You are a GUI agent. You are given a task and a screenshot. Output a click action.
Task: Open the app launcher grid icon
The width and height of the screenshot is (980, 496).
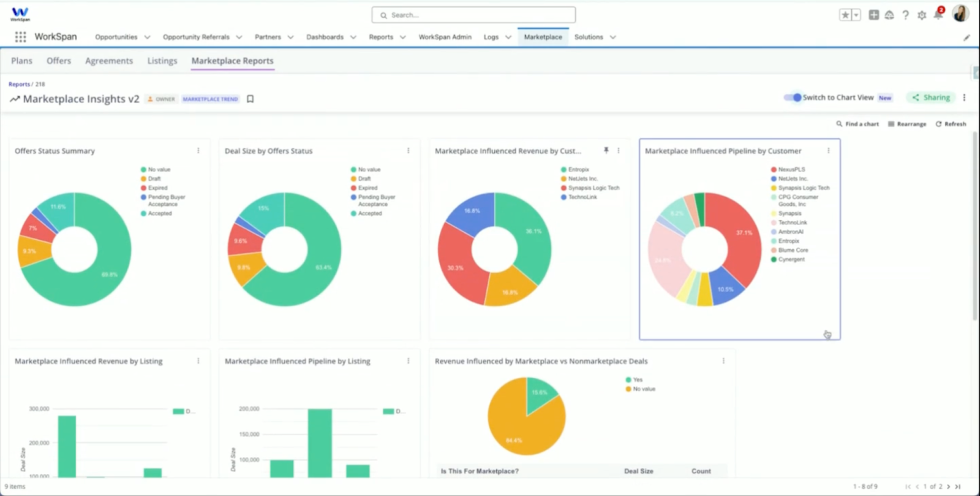[x=20, y=37]
